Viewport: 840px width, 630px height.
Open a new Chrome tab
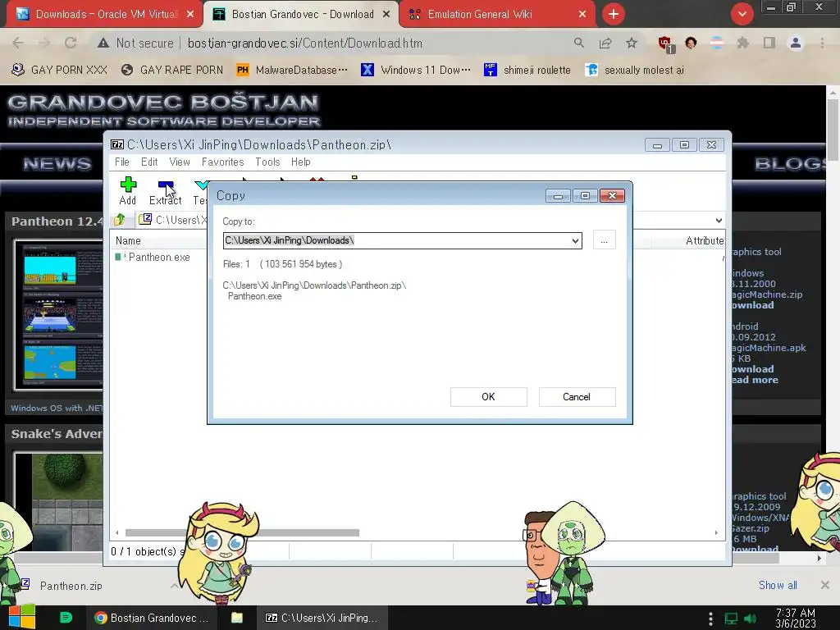point(614,15)
